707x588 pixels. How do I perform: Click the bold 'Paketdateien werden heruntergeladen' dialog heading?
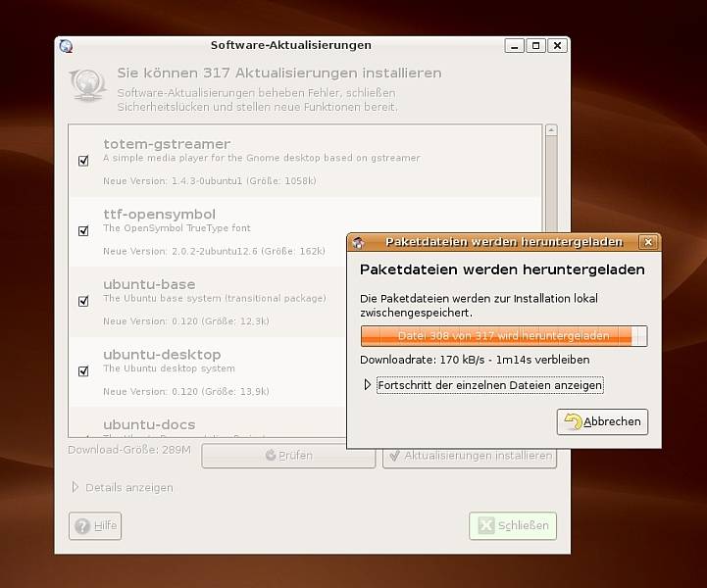point(502,269)
